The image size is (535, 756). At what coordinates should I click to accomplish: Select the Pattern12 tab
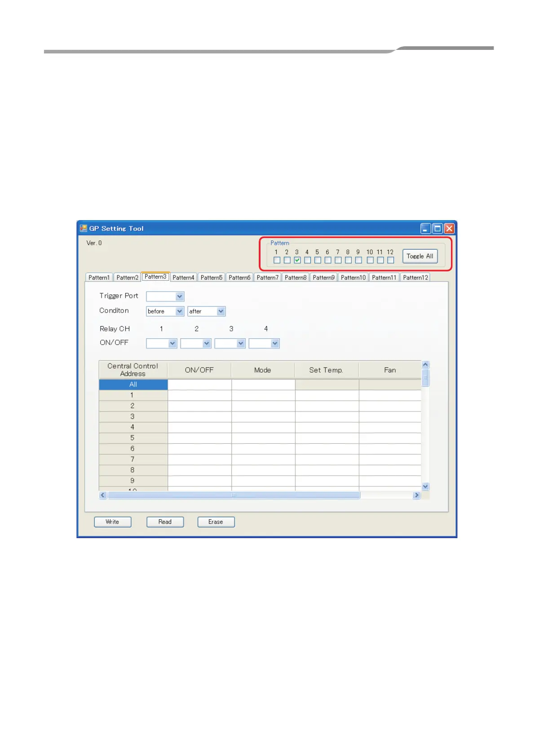pos(416,278)
